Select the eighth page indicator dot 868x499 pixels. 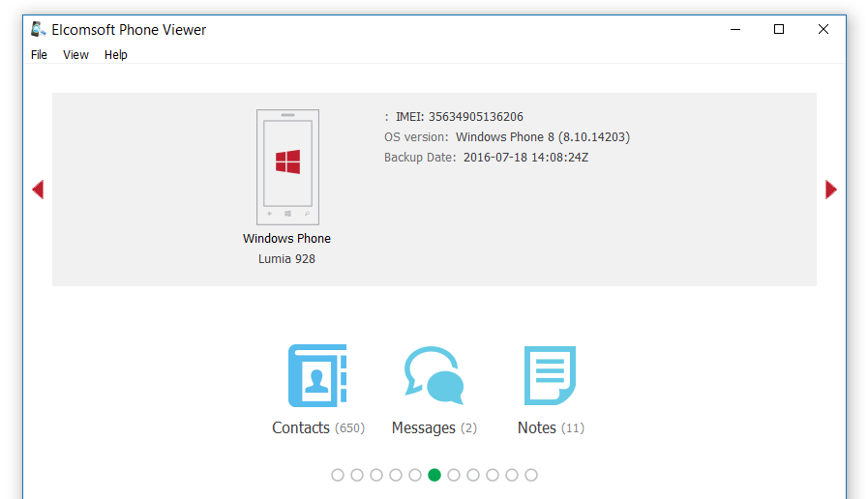473,475
